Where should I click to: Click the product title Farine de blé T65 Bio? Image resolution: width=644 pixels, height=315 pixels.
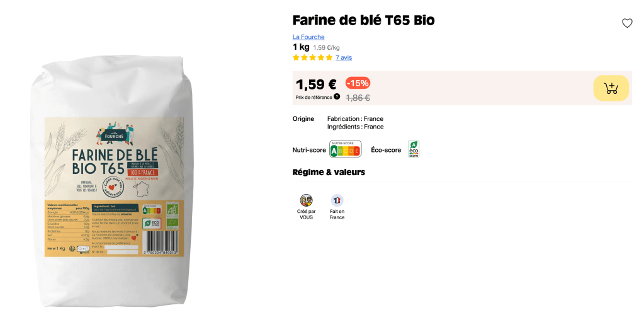363,20
